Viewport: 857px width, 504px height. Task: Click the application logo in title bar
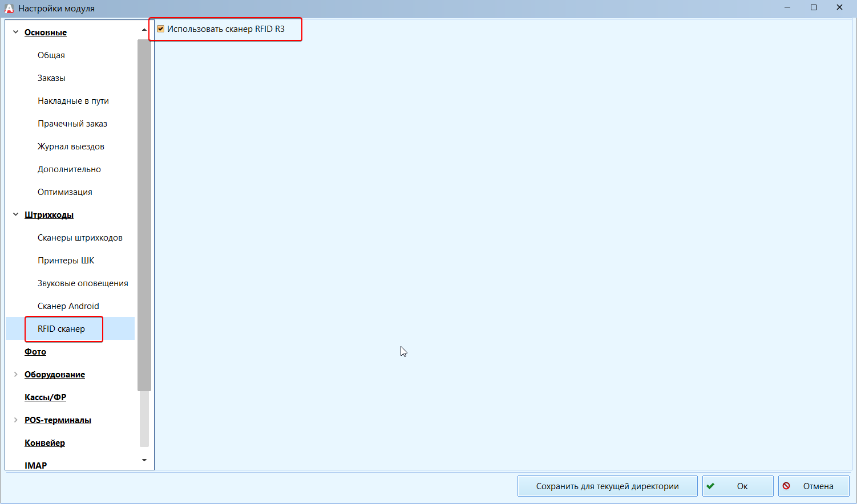click(x=9, y=8)
